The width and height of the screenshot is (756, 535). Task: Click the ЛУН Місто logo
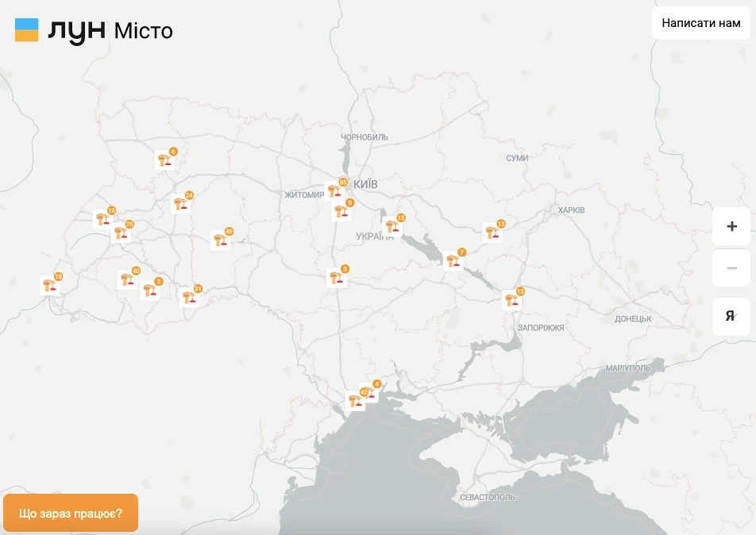click(x=94, y=31)
